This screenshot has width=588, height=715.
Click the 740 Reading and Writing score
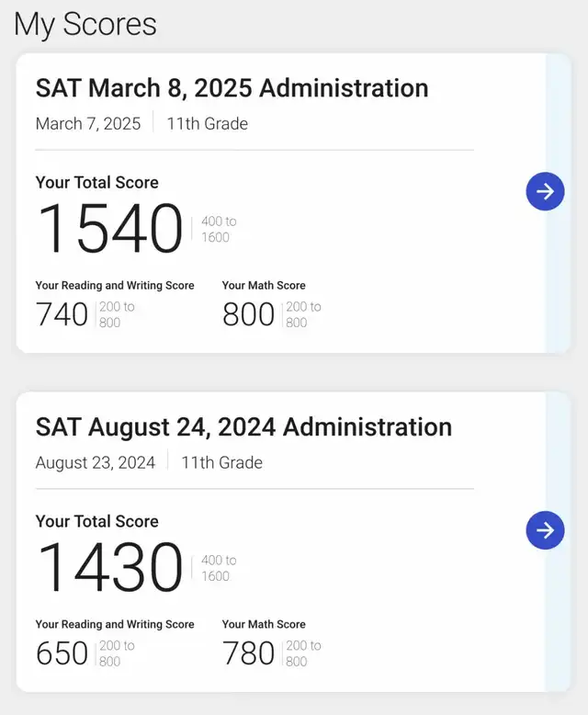tap(62, 314)
